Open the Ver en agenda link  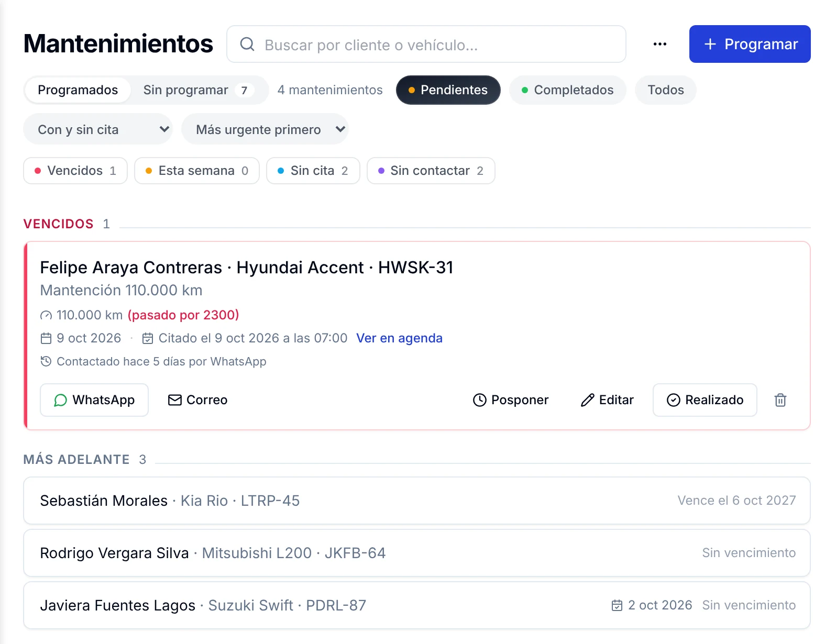(x=400, y=338)
